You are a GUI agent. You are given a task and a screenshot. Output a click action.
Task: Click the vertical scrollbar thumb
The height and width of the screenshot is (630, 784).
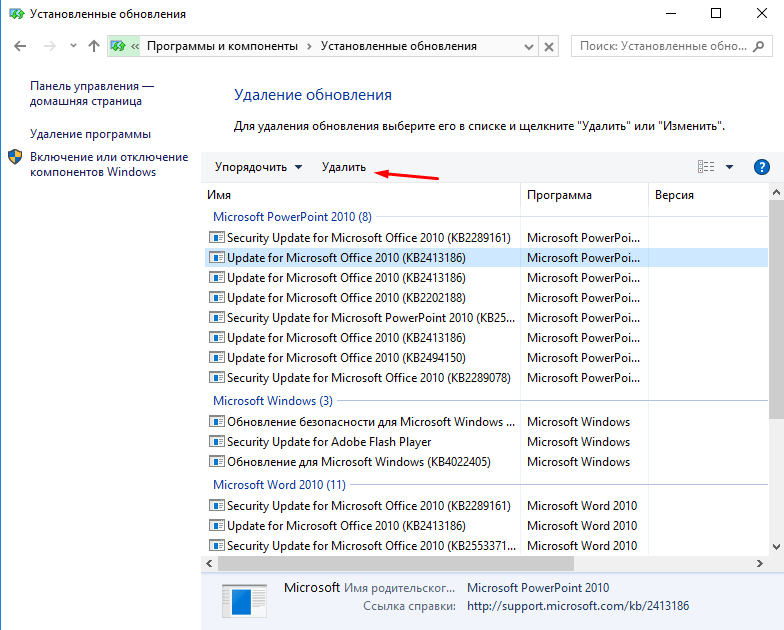pos(776,310)
